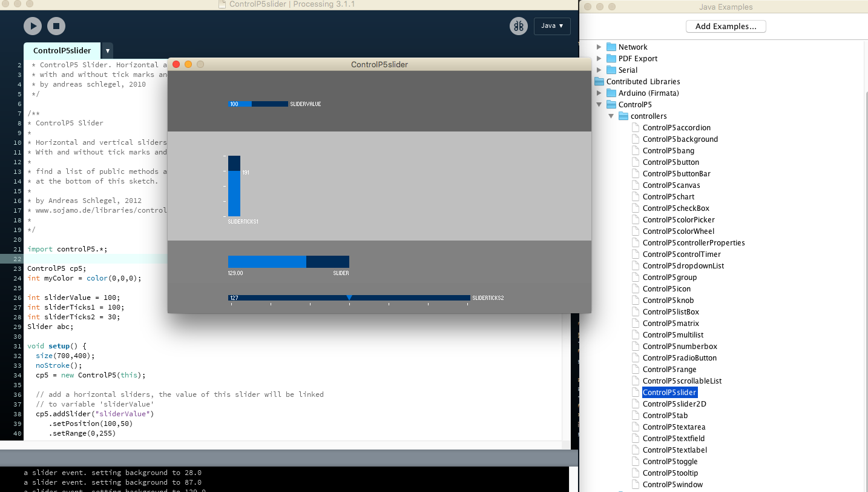Expand the Network folder

coord(599,47)
